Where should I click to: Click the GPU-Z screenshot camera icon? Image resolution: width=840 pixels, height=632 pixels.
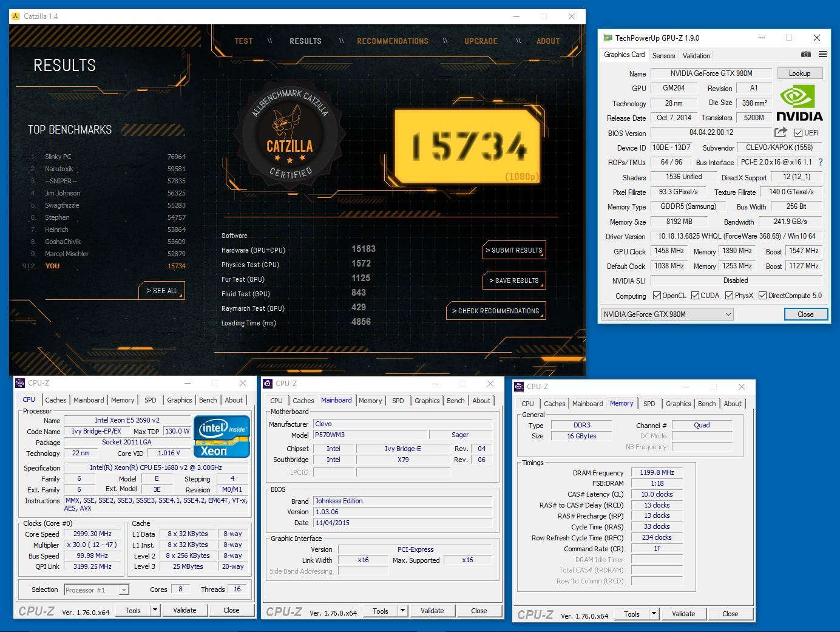pos(806,55)
